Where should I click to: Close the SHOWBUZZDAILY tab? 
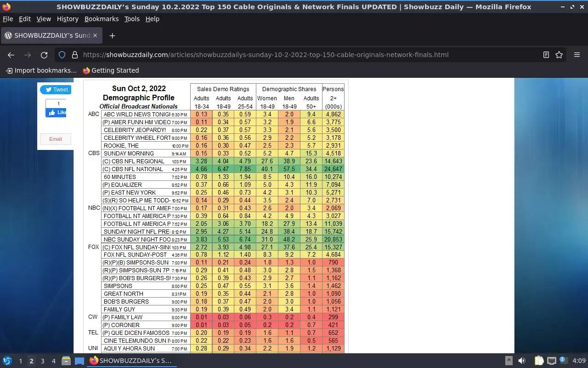95,35
